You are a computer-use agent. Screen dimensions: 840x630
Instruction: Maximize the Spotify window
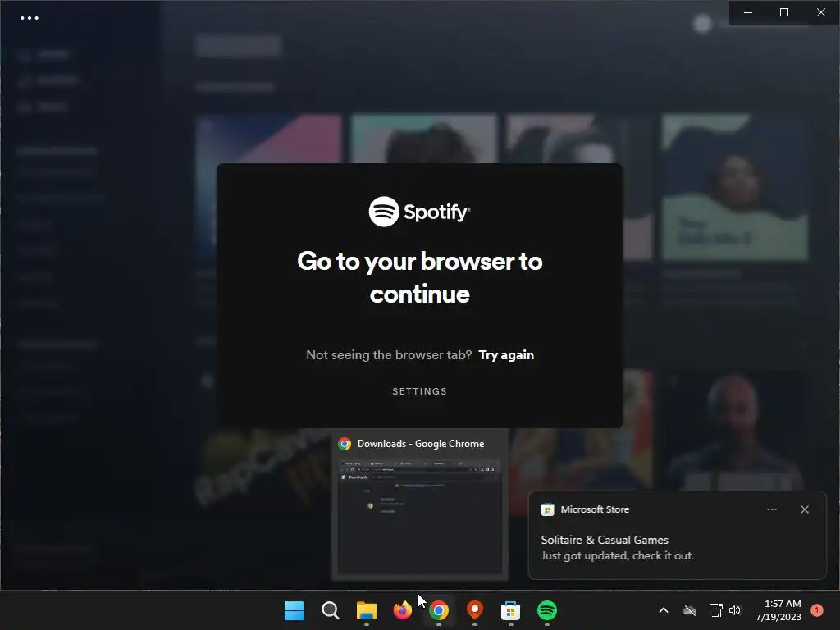tap(784, 12)
